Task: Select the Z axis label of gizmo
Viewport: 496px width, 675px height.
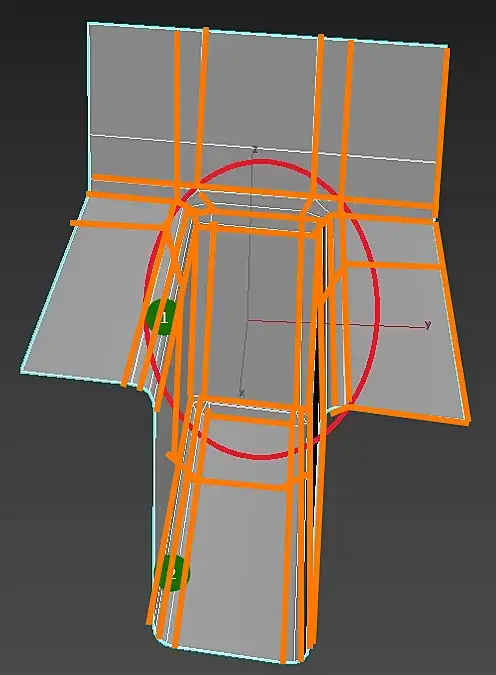Action: pos(255,150)
